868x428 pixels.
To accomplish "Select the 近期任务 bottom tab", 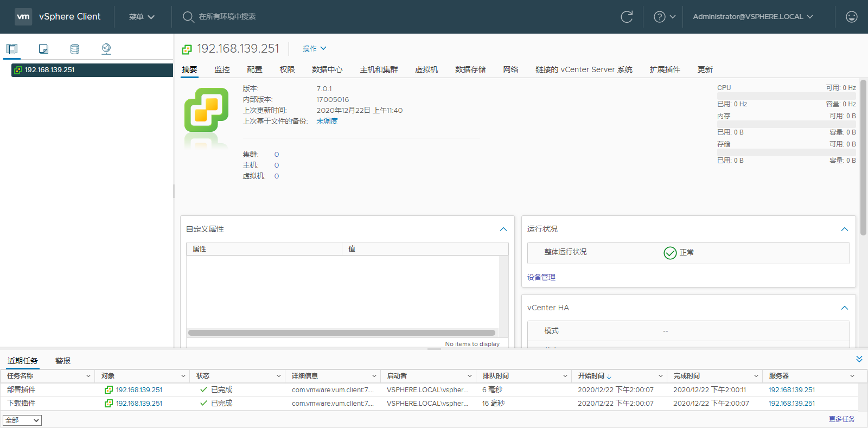I will coord(23,361).
